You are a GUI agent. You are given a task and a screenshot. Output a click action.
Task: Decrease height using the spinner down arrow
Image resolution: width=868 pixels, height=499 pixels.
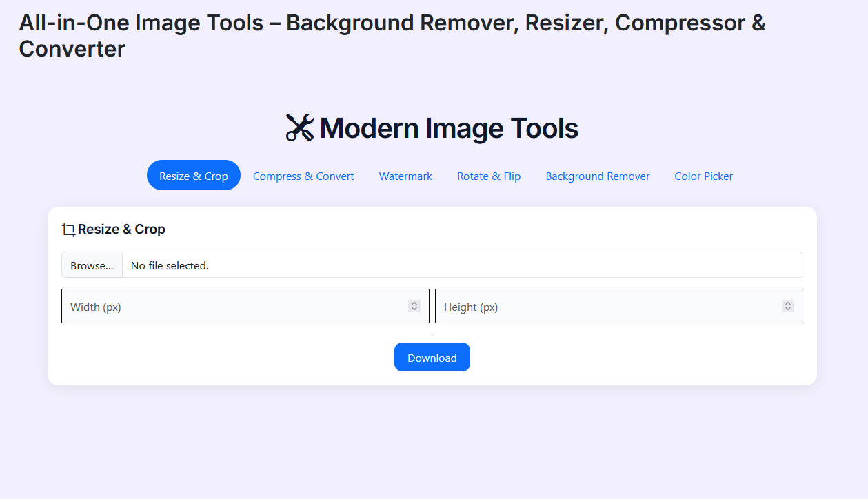point(788,309)
